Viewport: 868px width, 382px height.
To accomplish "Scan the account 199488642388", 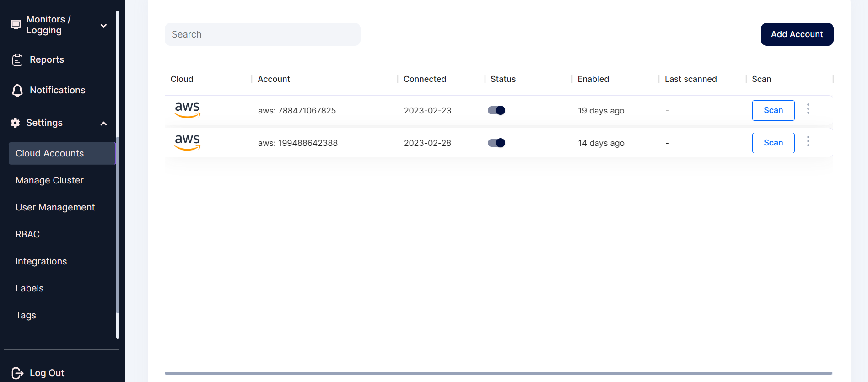I will click(x=773, y=143).
